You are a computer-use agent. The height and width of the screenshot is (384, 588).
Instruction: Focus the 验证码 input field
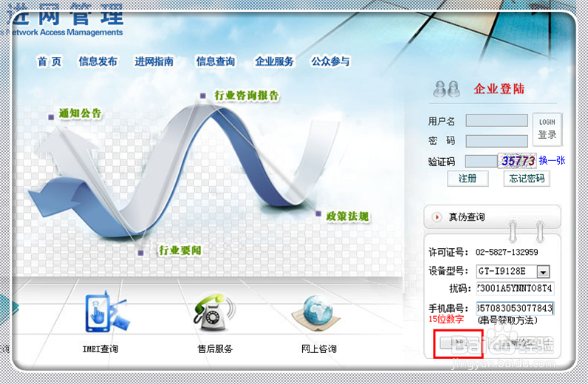click(481, 161)
